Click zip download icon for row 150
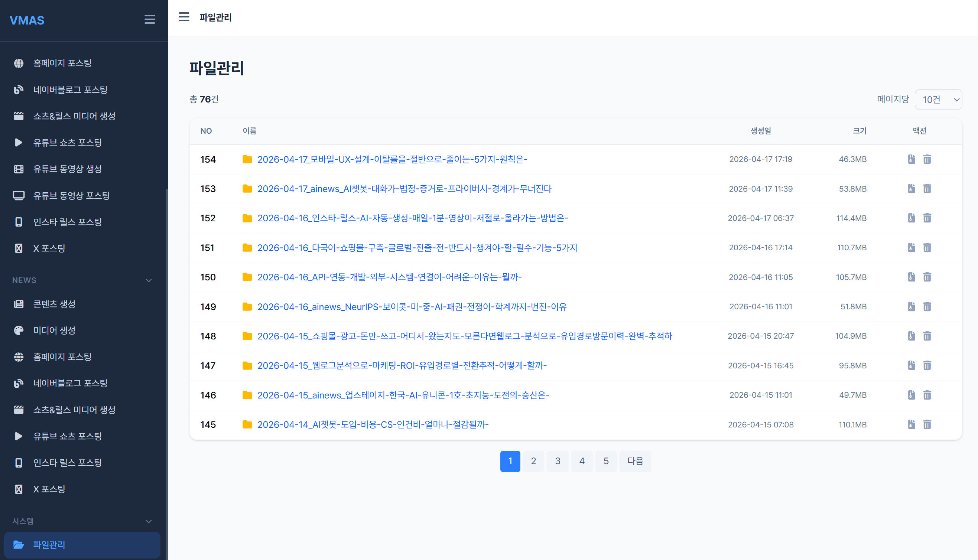The image size is (978, 560). coord(911,277)
